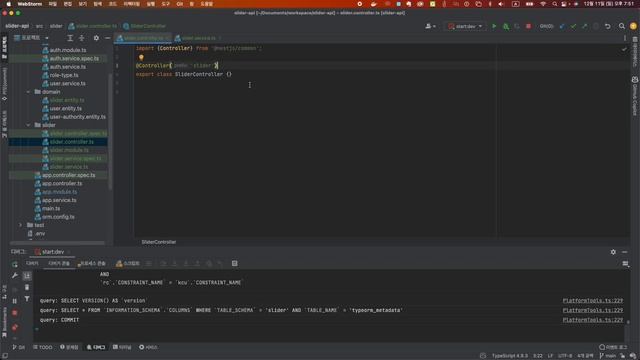Open the terminal tool window tab

point(122,347)
